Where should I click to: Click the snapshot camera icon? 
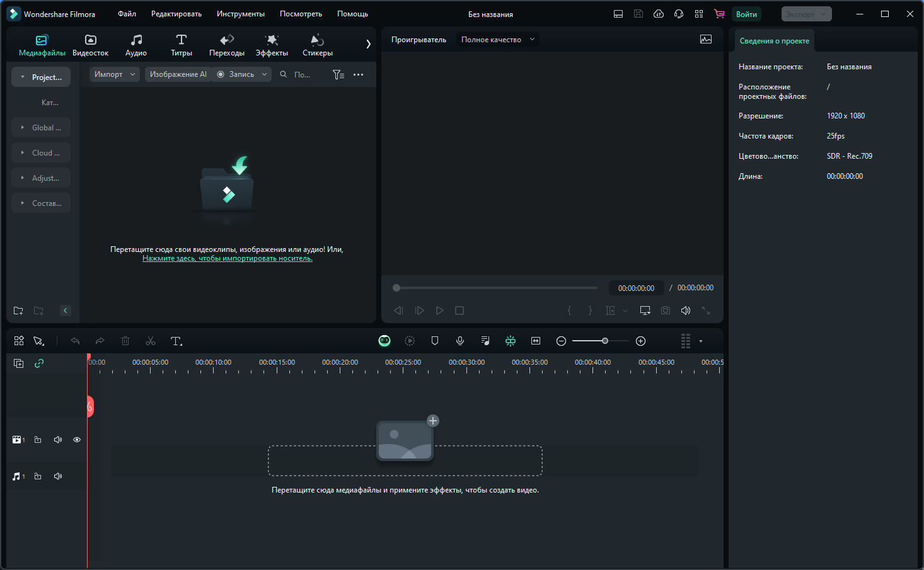[666, 311]
